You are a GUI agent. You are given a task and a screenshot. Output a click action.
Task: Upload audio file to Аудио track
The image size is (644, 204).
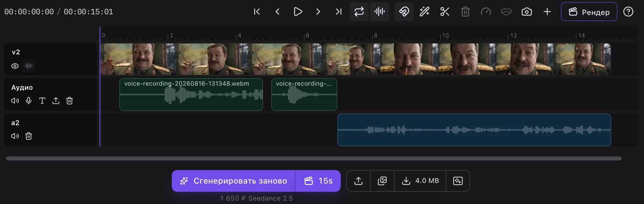(x=56, y=101)
